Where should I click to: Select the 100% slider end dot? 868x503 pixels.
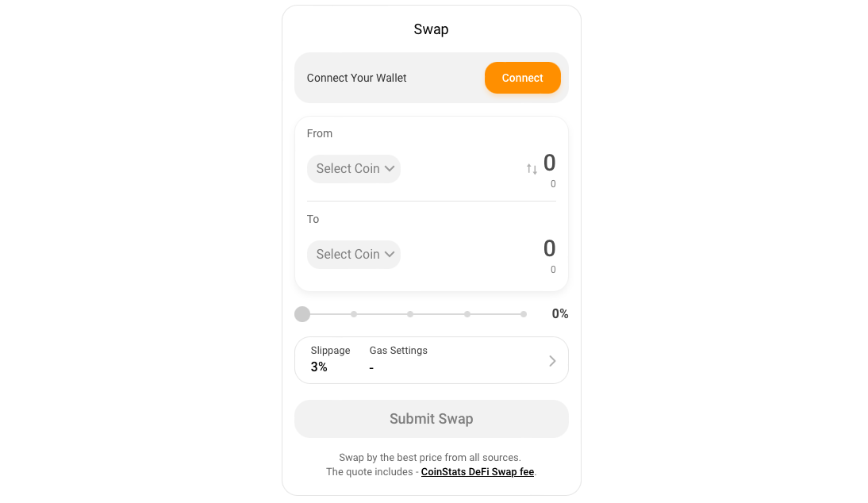[523, 313]
